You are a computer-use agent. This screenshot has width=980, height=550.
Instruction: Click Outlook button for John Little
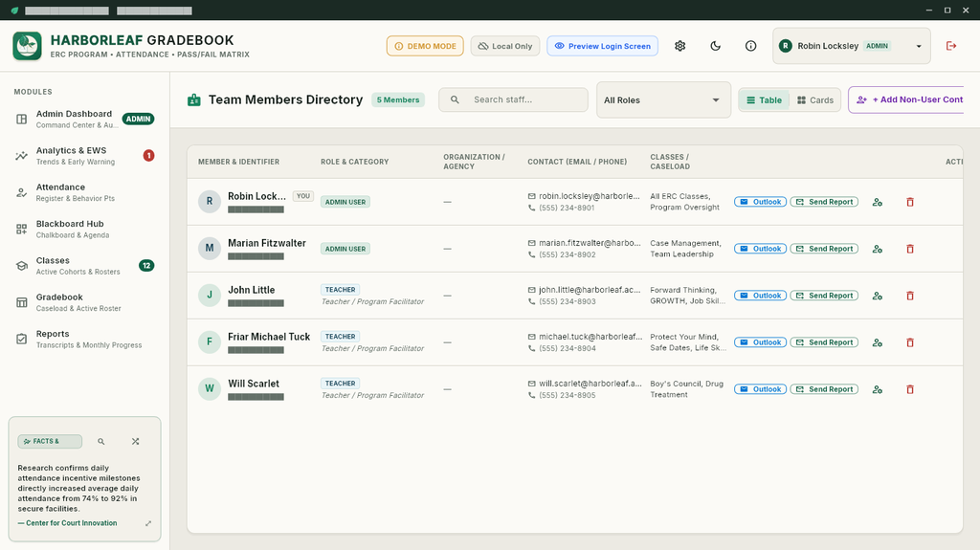(x=760, y=296)
